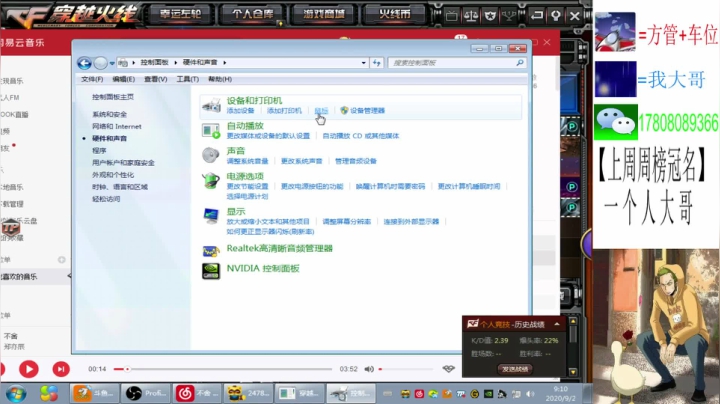Go to 控制面板主页 in sidebar
The height and width of the screenshot is (404, 720).
tap(112, 97)
